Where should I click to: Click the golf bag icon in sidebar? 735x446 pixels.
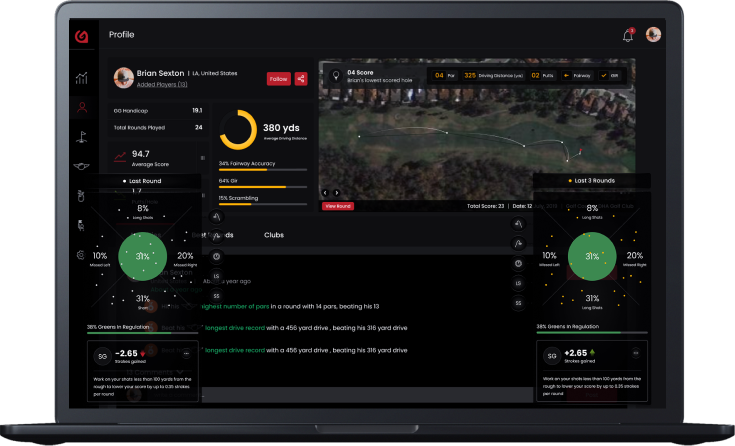81,197
